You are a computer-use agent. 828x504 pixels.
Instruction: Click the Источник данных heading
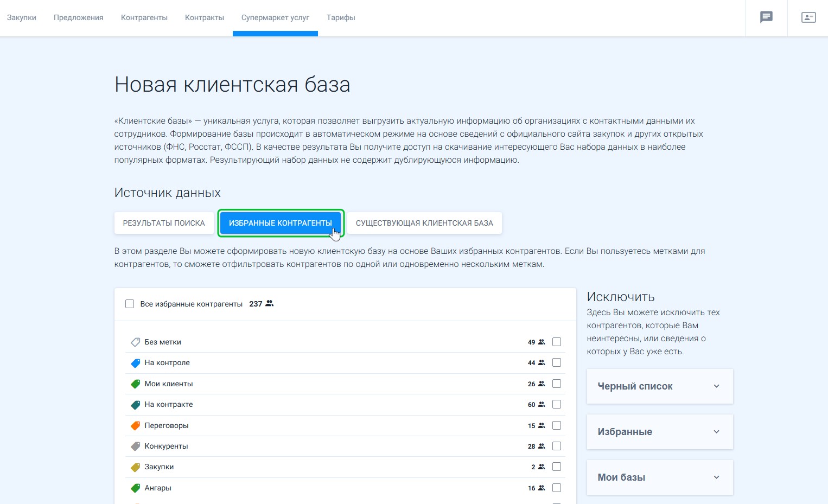pos(168,193)
